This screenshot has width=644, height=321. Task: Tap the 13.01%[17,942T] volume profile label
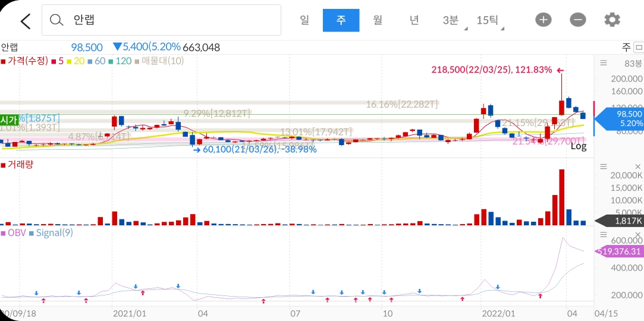pyautogui.click(x=316, y=132)
